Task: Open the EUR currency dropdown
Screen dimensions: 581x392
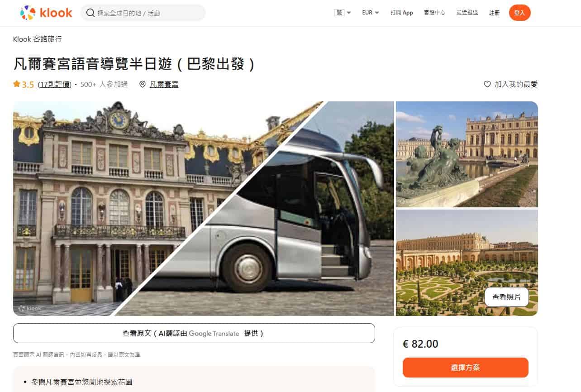Action: 371,13
